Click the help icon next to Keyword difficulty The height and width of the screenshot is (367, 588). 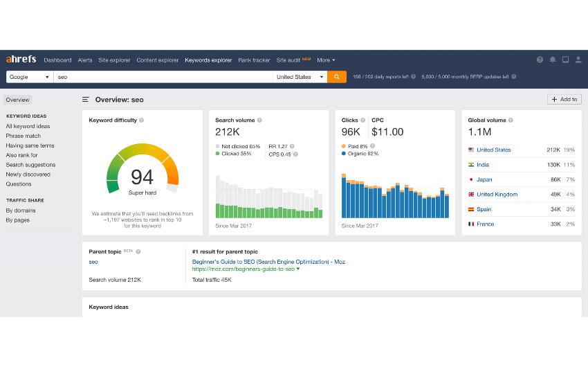click(141, 120)
